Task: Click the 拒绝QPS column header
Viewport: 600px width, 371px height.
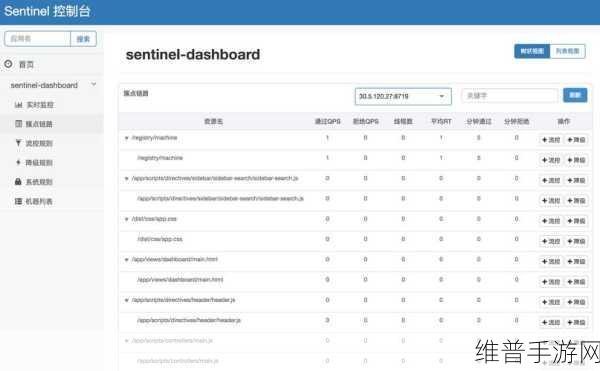Action: 365,121
